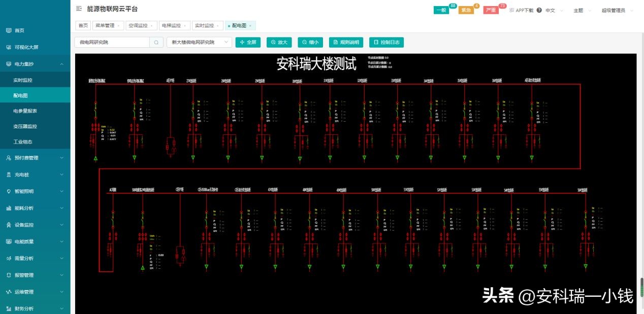Select the 实时监控 breadcrumb tab

coord(205,25)
